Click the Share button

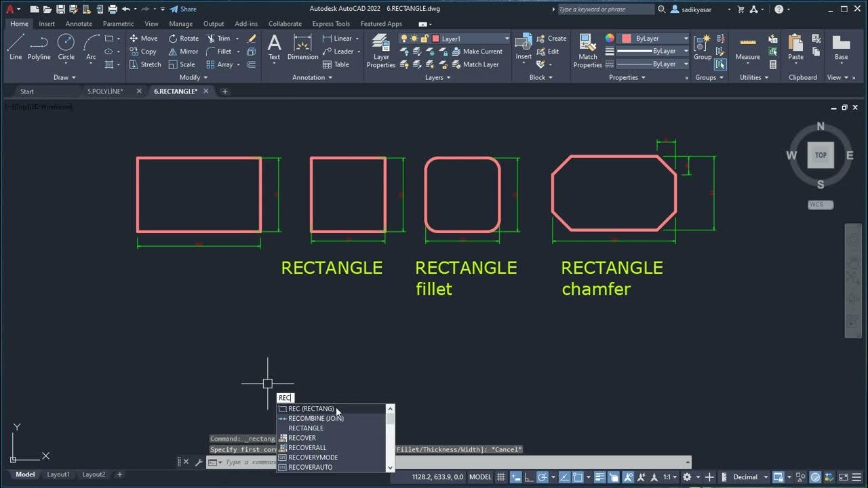tap(183, 9)
